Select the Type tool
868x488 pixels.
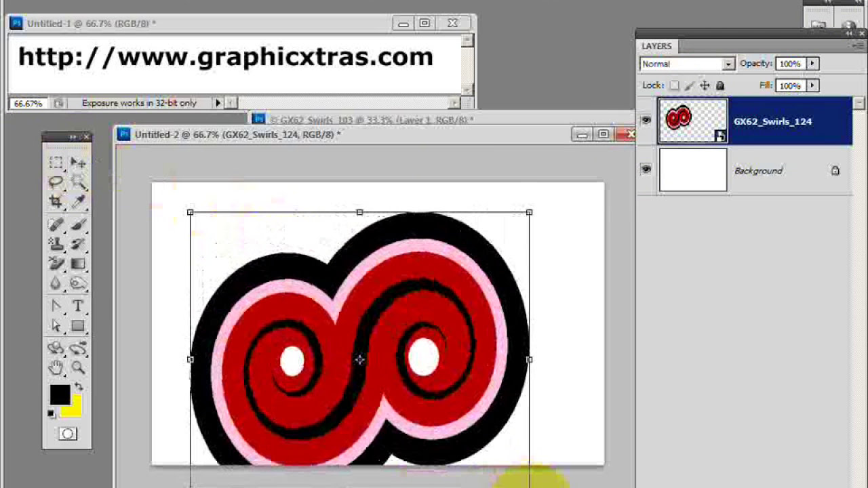click(78, 306)
